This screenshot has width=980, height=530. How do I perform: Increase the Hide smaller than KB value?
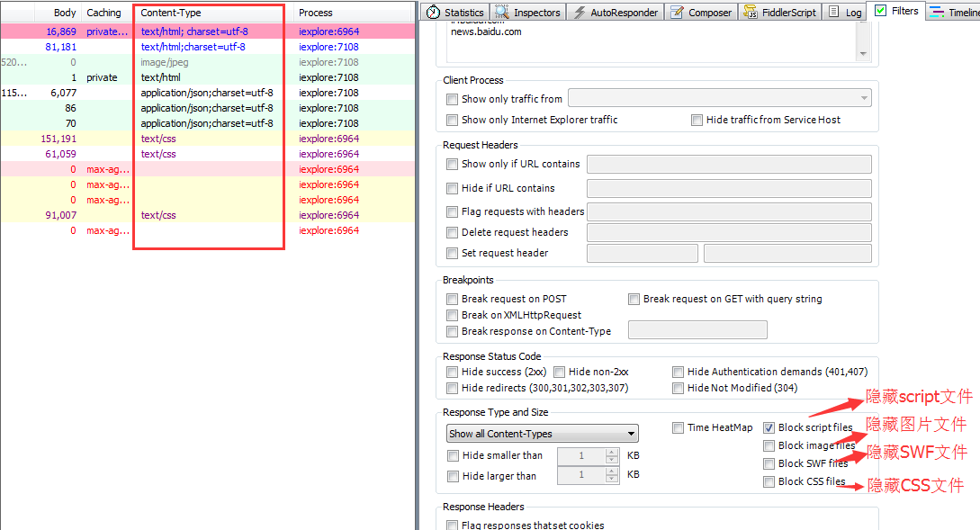click(612, 452)
